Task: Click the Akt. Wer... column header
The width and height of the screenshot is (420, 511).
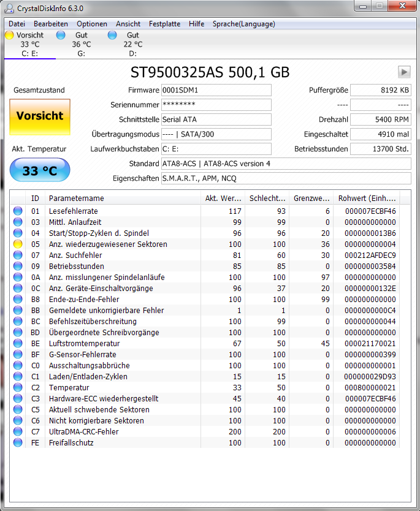Action: click(223, 198)
